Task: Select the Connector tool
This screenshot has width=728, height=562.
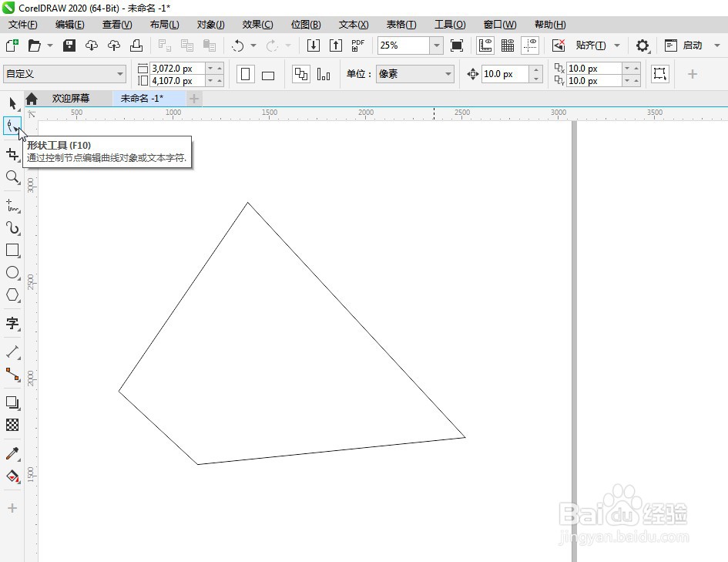Action: pos(12,374)
